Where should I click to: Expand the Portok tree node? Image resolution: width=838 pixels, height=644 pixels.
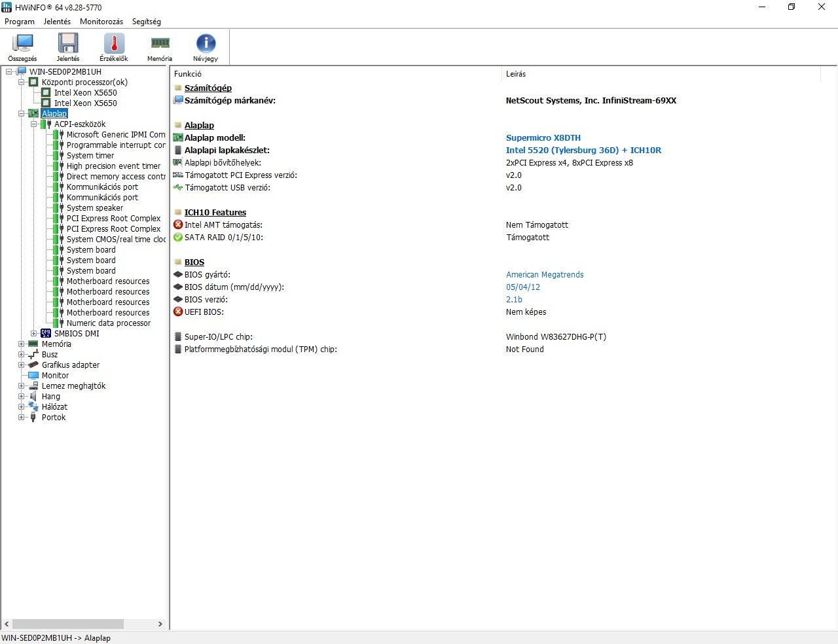click(21, 418)
